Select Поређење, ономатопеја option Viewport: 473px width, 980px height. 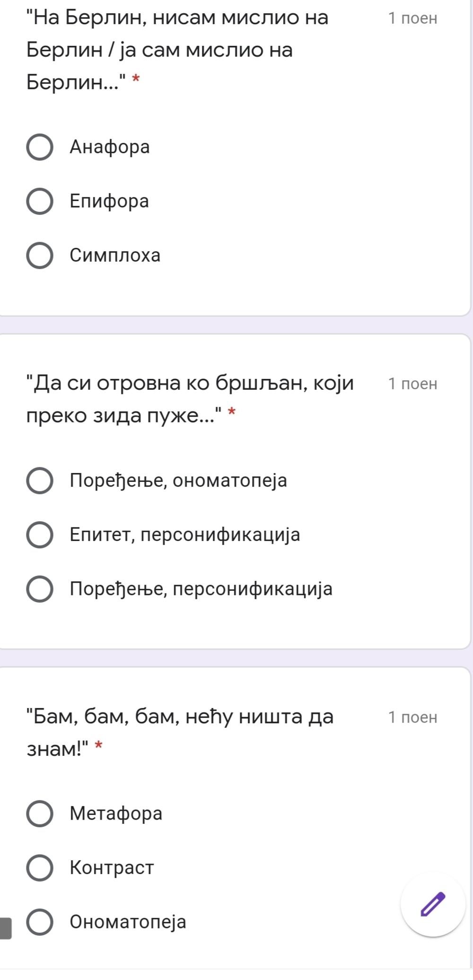(x=40, y=481)
